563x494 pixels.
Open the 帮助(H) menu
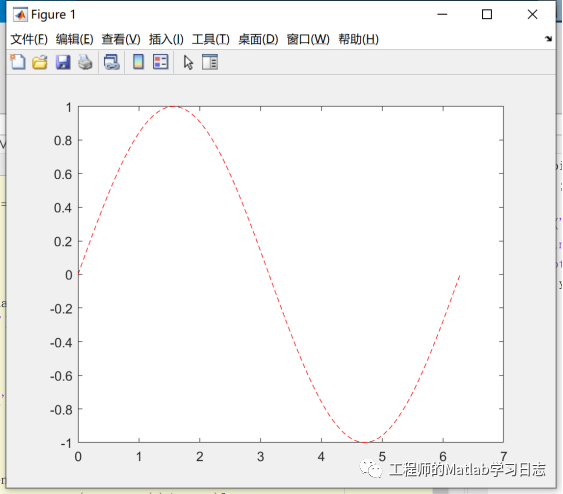(x=358, y=39)
